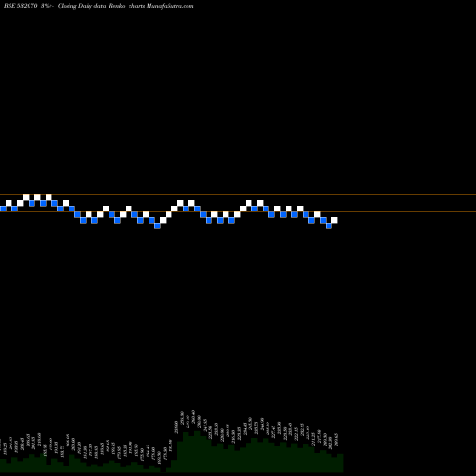Click the MunafaSutra.com label
476x476 pixels.
[x=169, y=6]
